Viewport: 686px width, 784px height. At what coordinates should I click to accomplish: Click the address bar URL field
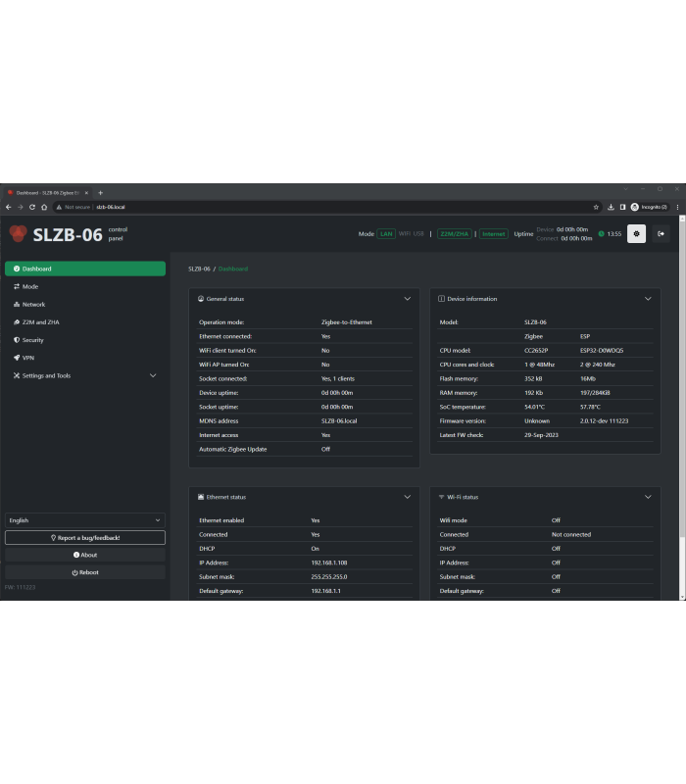tap(294, 207)
